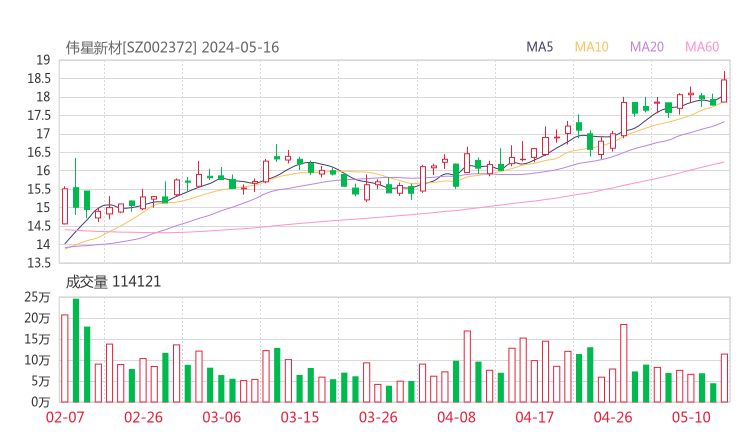Click the 25万 volume axis label
Screen dimensions: 740x440
coord(37,297)
